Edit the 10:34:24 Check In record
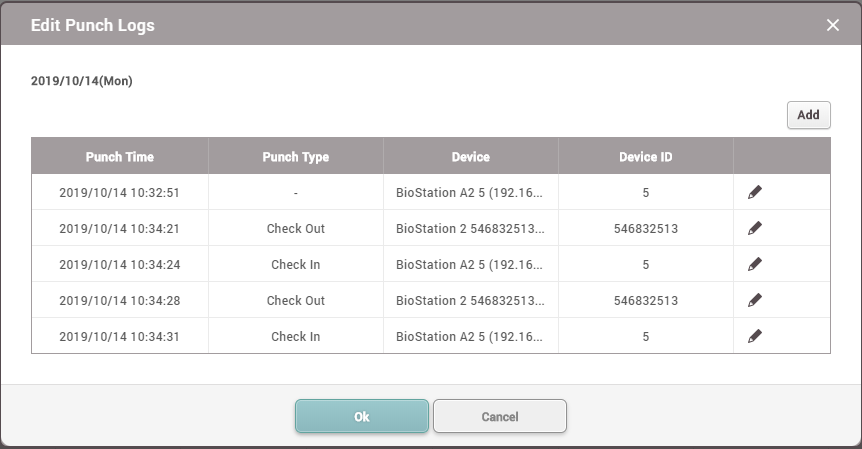 (x=755, y=264)
